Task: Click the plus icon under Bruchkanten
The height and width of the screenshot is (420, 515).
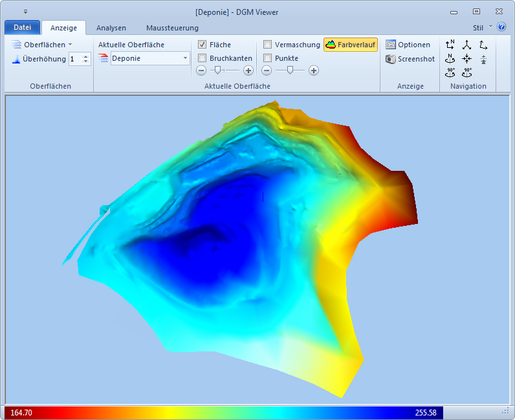Action: [248, 71]
